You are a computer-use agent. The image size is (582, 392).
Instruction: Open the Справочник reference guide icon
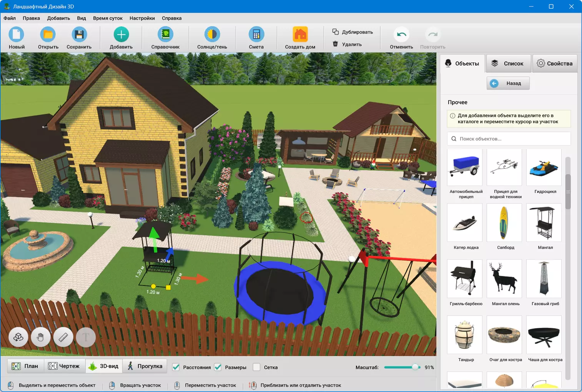pyautogui.click(x=165, y=35)
